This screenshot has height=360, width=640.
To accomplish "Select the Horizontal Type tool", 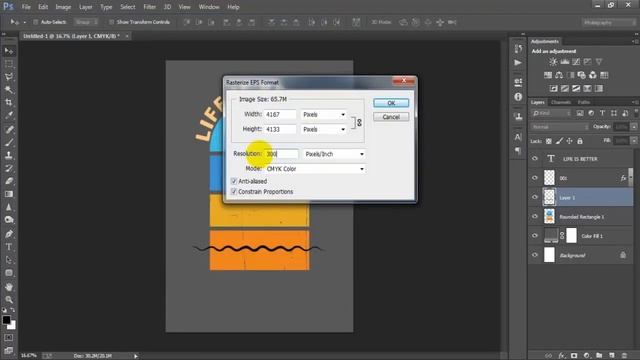I will 9,247.
